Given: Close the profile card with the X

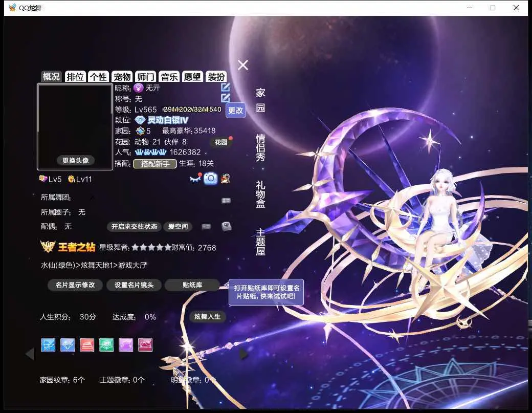Looking at the screenshot, I should click(243, 65).
